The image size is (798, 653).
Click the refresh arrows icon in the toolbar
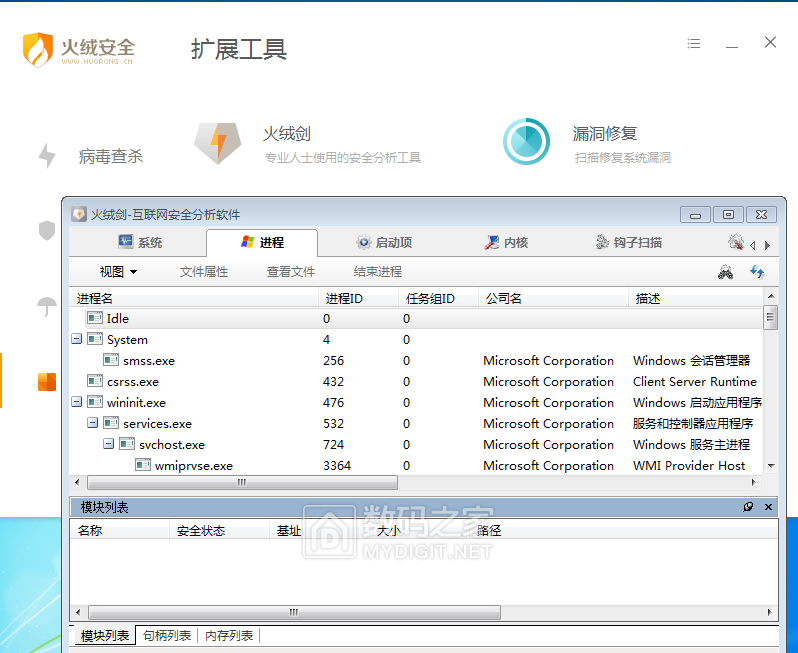pyautogui.click(x=757, y=272)
